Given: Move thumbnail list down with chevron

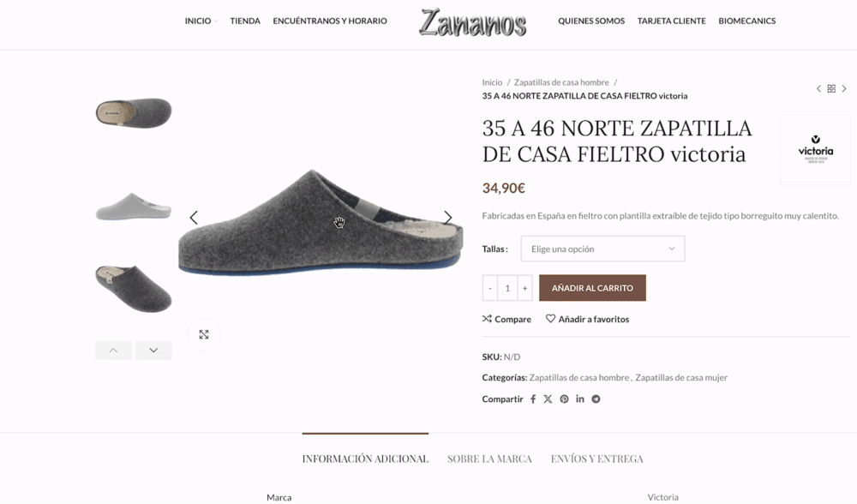Looking at the screenshot, I should tap(153, 351).
